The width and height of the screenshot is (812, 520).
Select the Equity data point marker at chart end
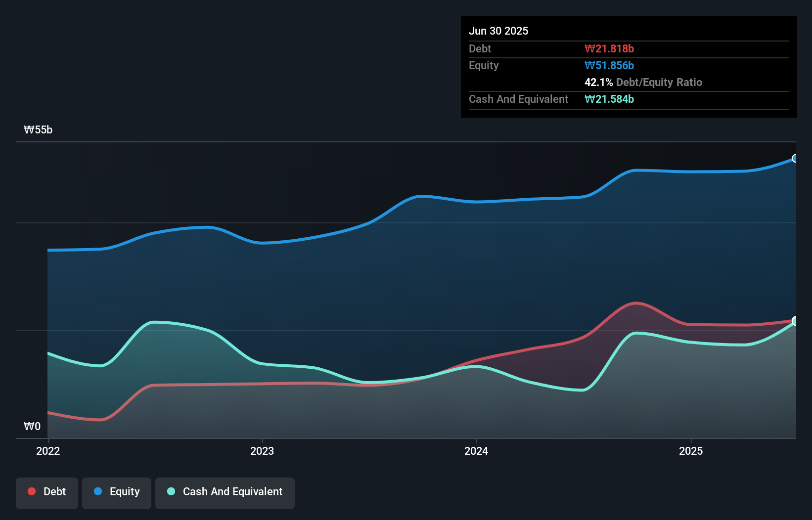click(x=795, y=159)
